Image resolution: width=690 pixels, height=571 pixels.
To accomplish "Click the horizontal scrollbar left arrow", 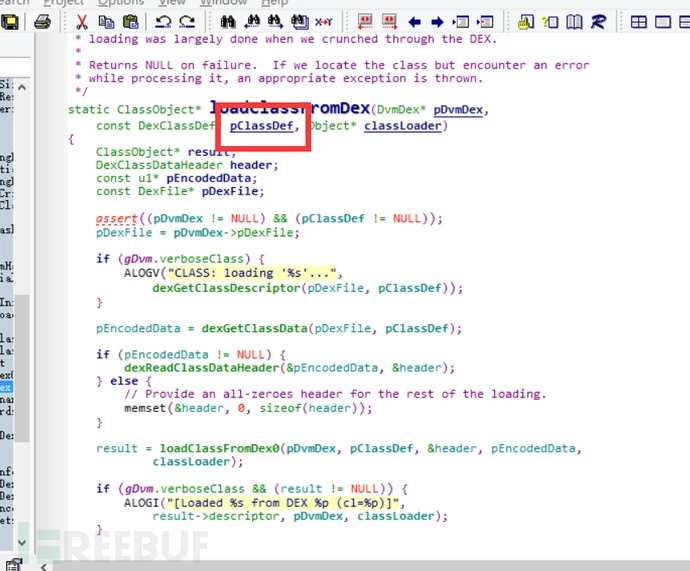I will 44,566.
